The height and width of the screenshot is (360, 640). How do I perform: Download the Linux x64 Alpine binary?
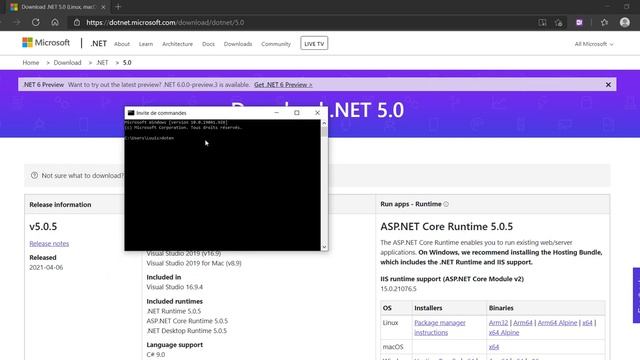pyautogui.click(x=504, y=333)
